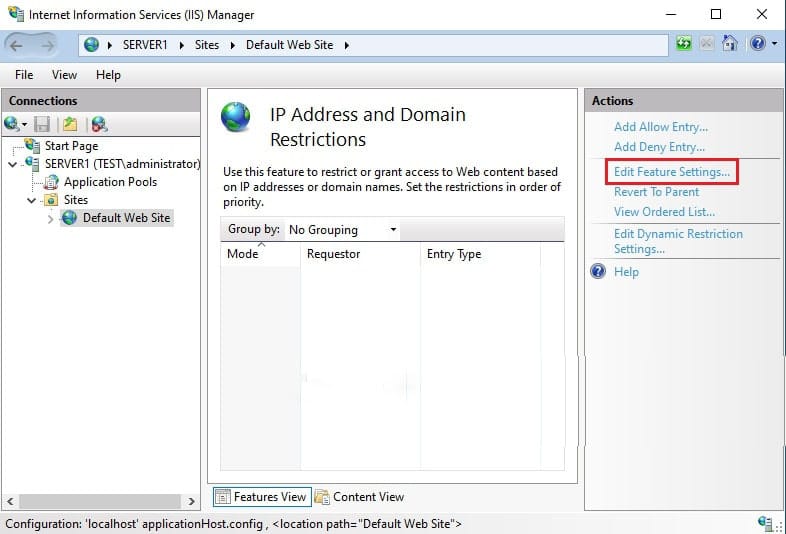Expand arrow after Default Web Site breadcrumb

tap(347, 46)
